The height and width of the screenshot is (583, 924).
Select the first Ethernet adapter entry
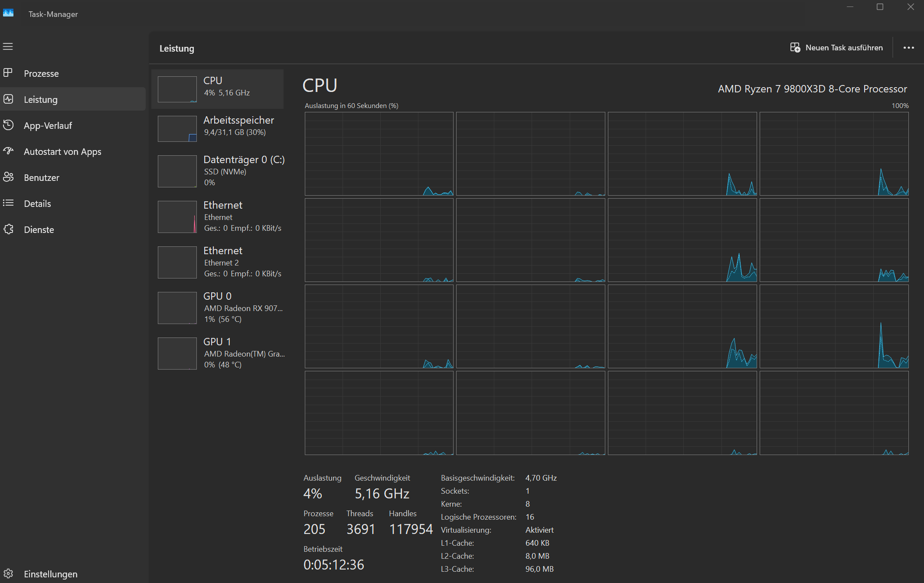coord(218,216)
